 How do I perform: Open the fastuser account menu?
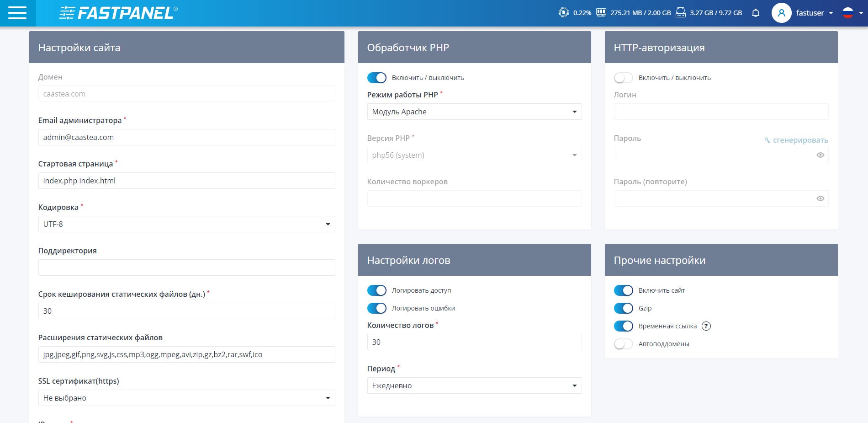(815, 13)
